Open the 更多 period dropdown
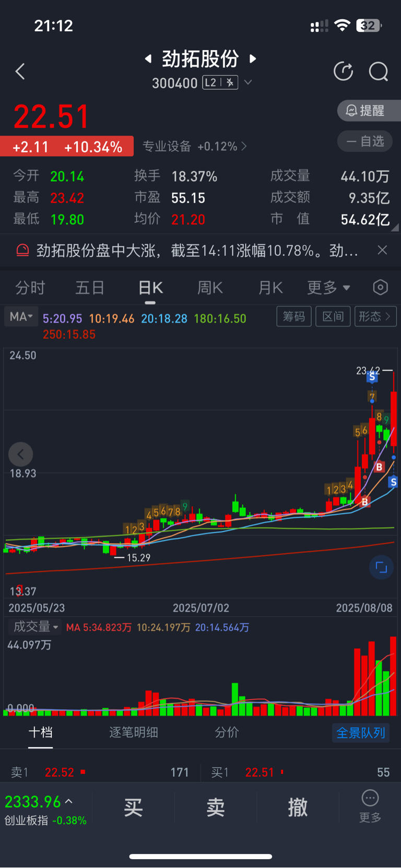Viewport: 401px width, 868px height. click(328, 288)
